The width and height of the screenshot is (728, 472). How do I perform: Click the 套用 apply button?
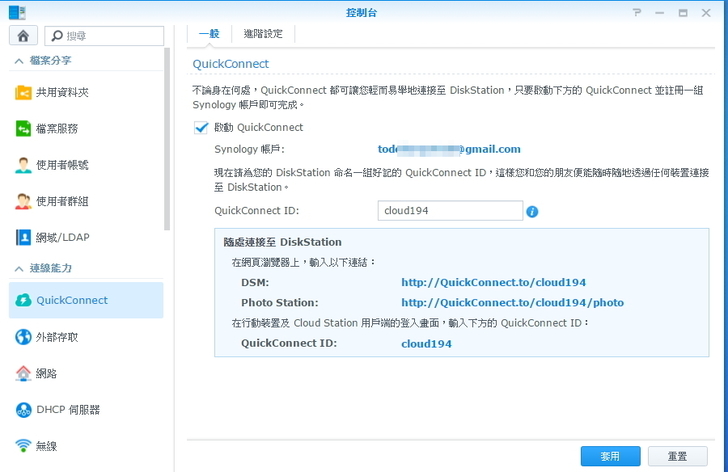609,456
